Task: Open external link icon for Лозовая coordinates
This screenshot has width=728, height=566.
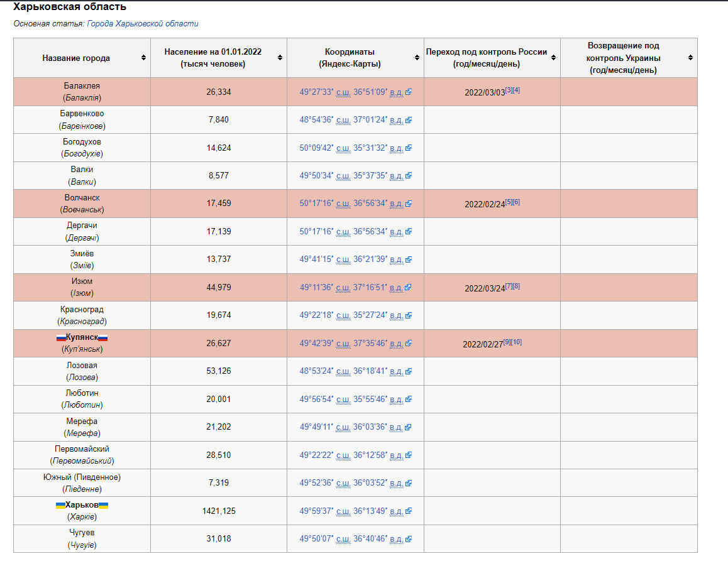Action: point(409,371)
